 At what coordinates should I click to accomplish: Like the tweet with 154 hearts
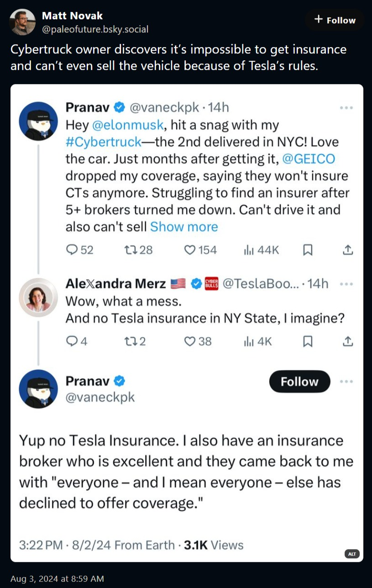tap(190, 250)
